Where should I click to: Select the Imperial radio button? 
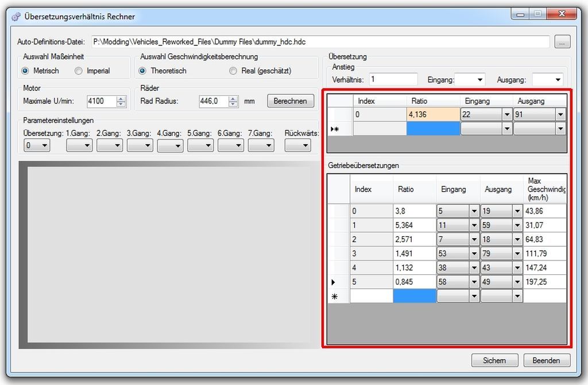[78, 71]
